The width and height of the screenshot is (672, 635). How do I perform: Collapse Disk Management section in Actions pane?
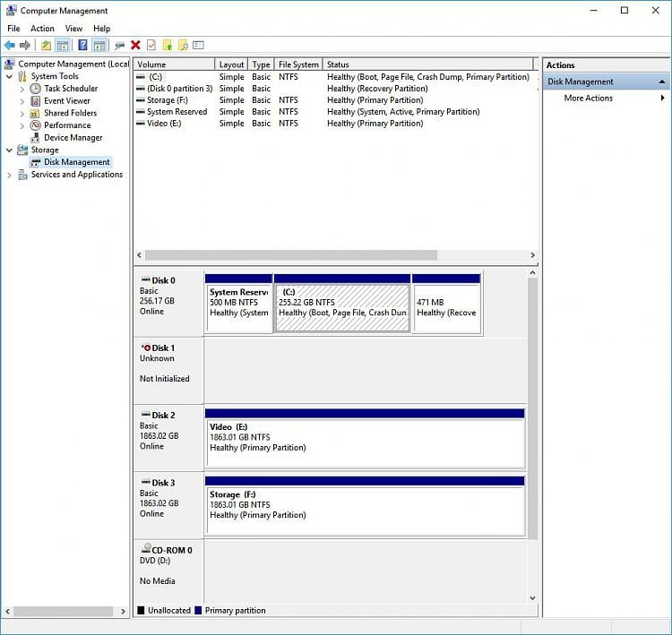click(x=662, y=82)
